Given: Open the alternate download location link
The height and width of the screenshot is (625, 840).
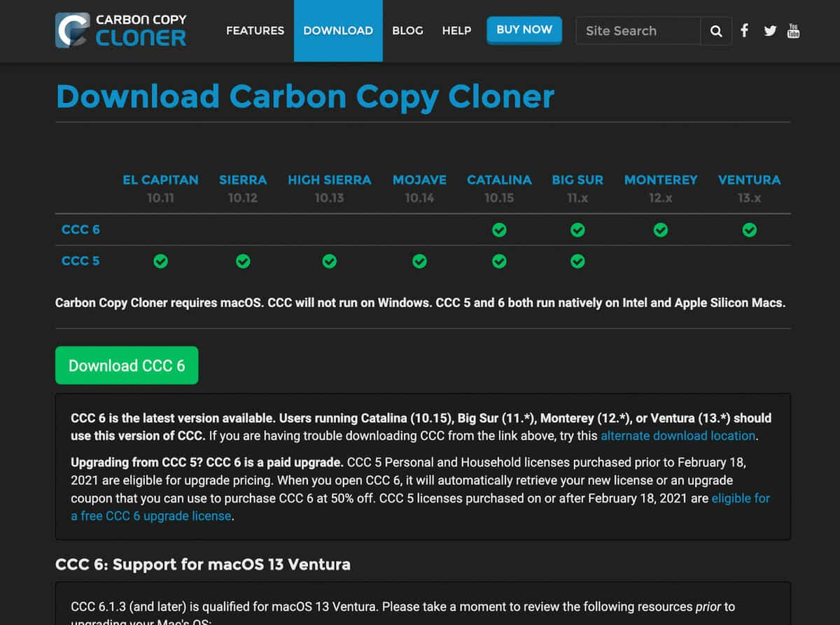Looking at the screenshot, I should click(x=678, y=435).
